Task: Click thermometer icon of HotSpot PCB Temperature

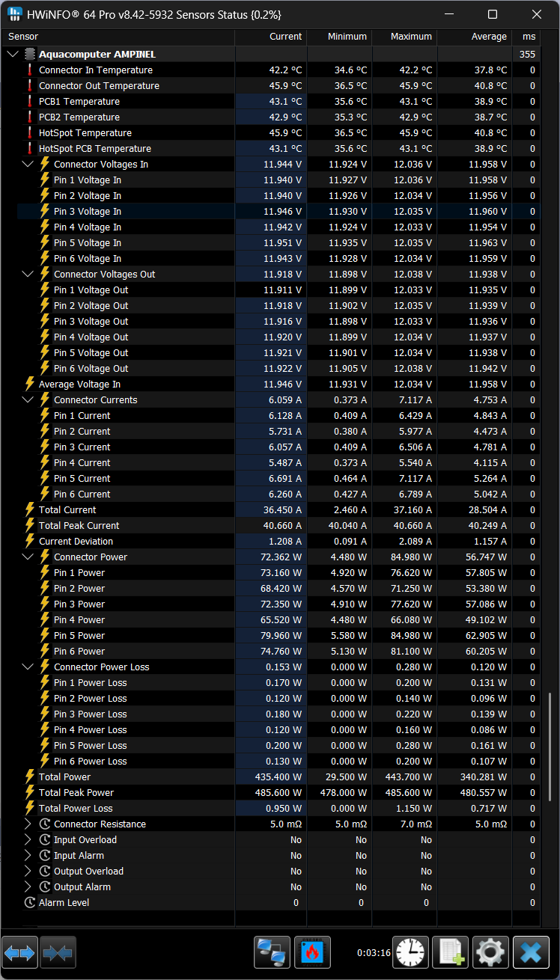Action: pos(31,148)
